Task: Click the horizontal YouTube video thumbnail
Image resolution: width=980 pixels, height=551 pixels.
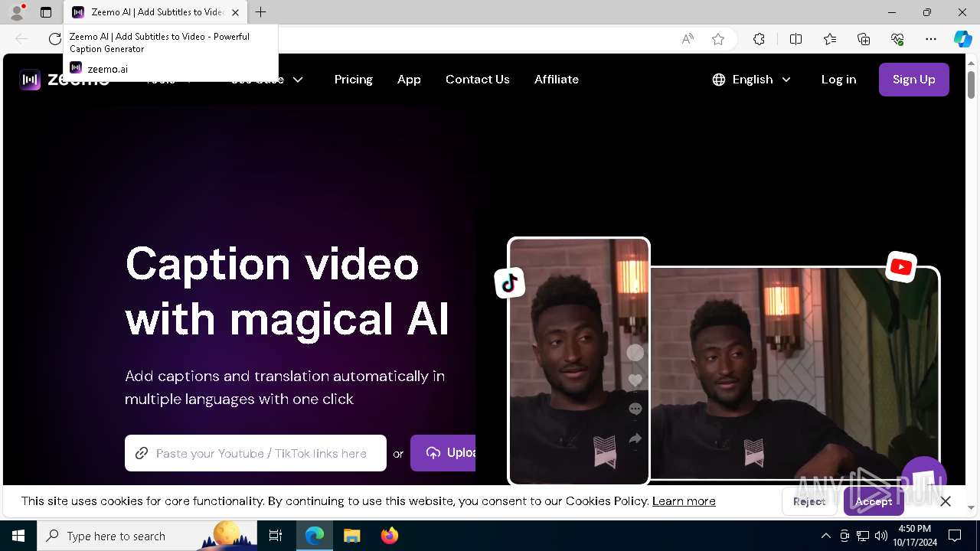Action: [795, 373]
